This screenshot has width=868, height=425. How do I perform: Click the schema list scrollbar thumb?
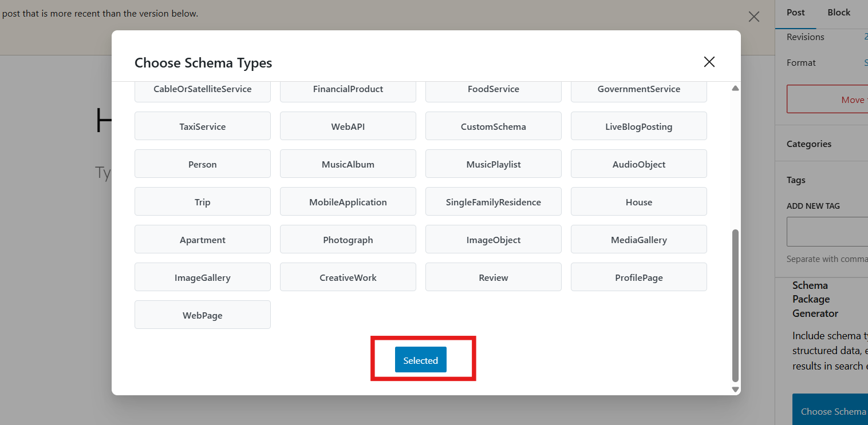point(736,305)
